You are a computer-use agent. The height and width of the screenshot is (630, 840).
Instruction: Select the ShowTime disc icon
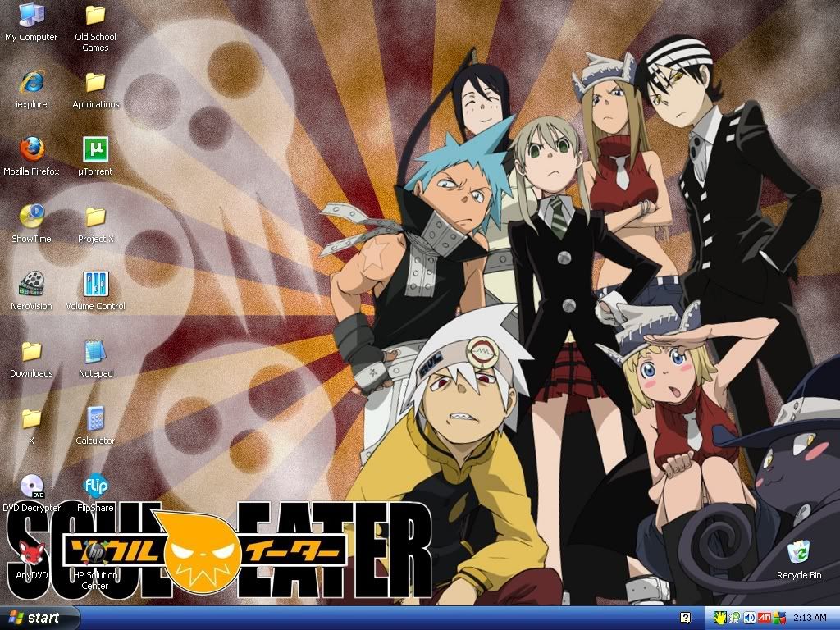[x=31, y=217]
